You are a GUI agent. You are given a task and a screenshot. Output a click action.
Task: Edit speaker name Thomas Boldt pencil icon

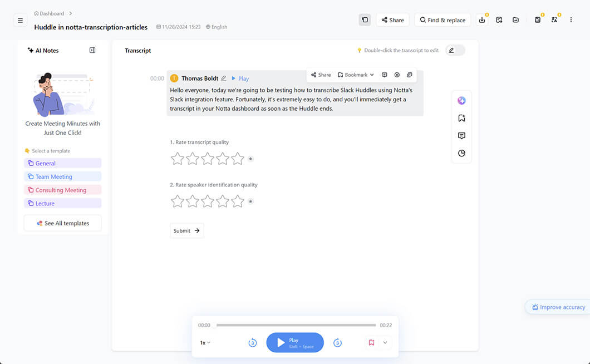pyautogui.click(x=224, y=78)
